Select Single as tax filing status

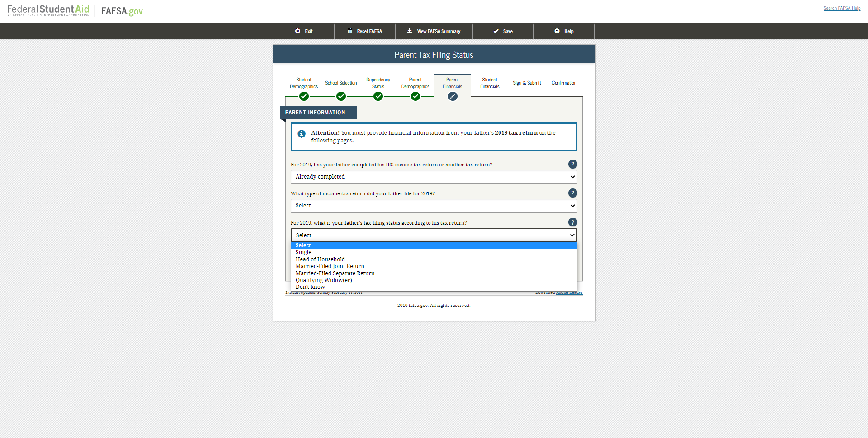click(x=303, y=252)
